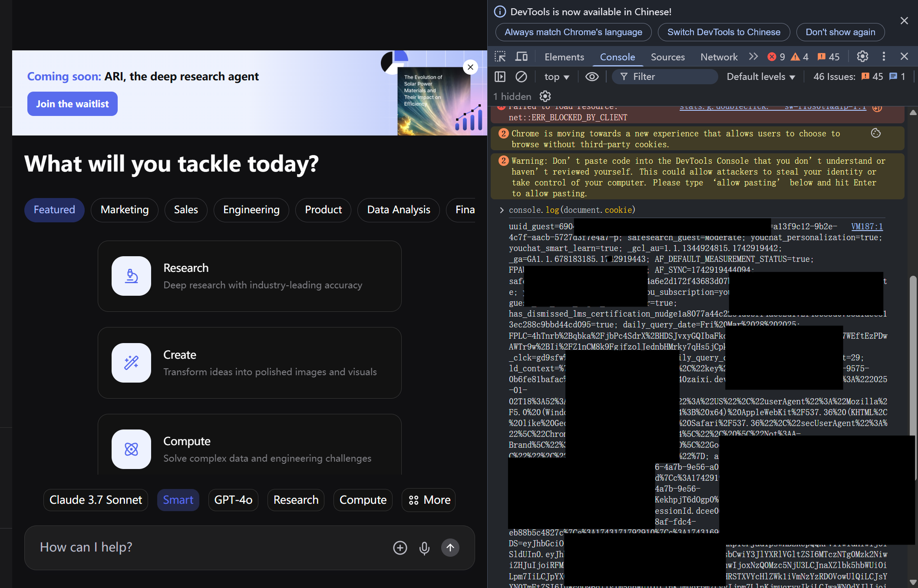Open DevTools settings gear

pos(862,56)
